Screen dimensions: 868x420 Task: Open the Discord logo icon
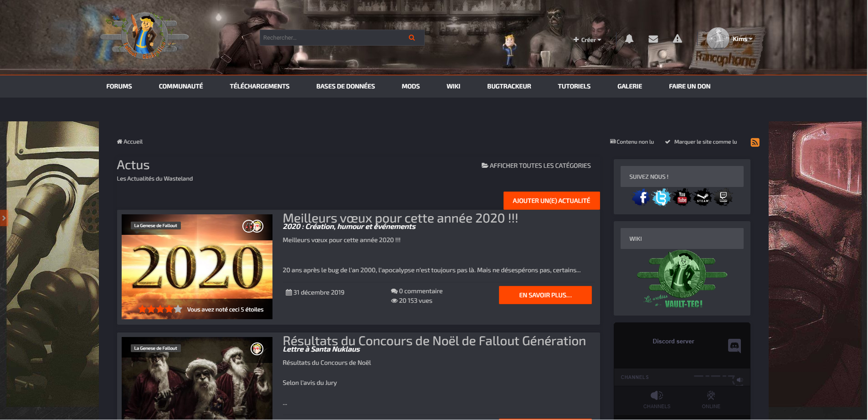[x=734, y=346]
